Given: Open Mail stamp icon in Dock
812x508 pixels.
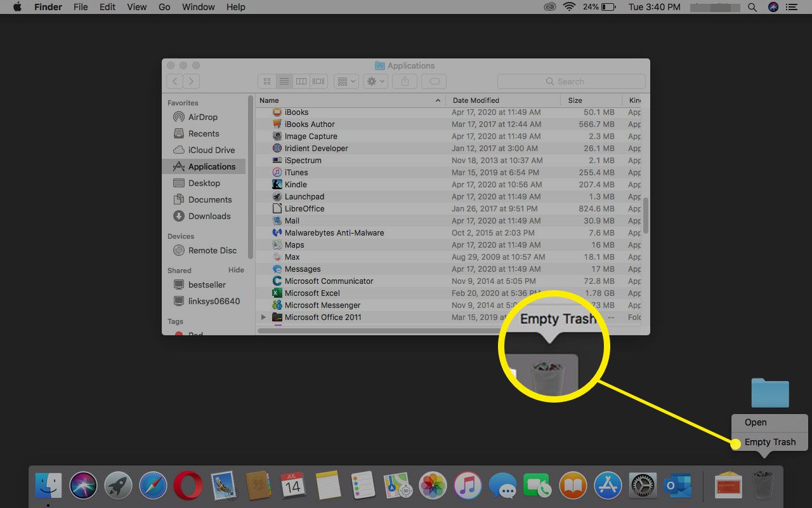Looking at the screenshot, I should tap(223, 486).
